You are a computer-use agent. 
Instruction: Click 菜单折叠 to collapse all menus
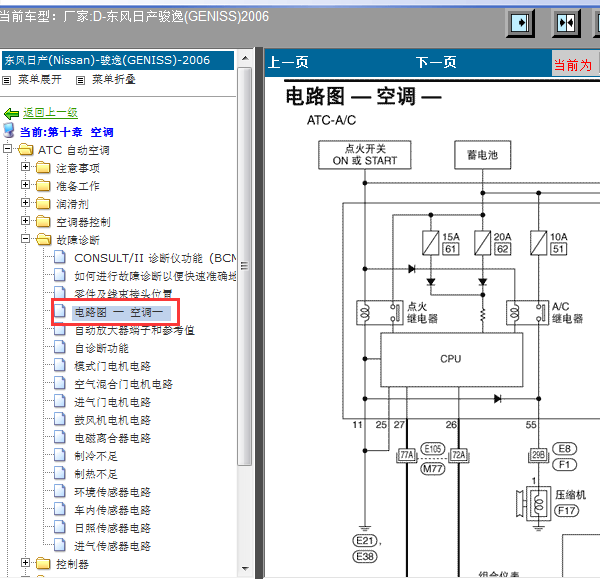pos(114,80)
